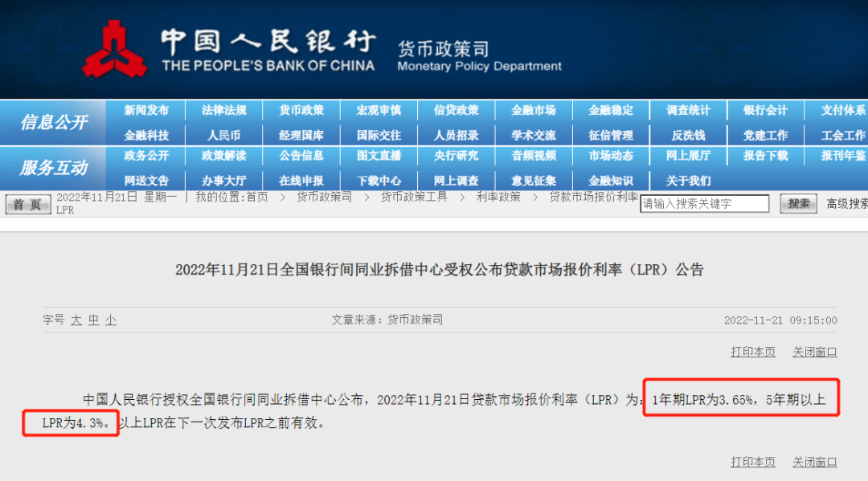Click the People's Bank of China red logo

pyautogui.click(x=115, y=51)
